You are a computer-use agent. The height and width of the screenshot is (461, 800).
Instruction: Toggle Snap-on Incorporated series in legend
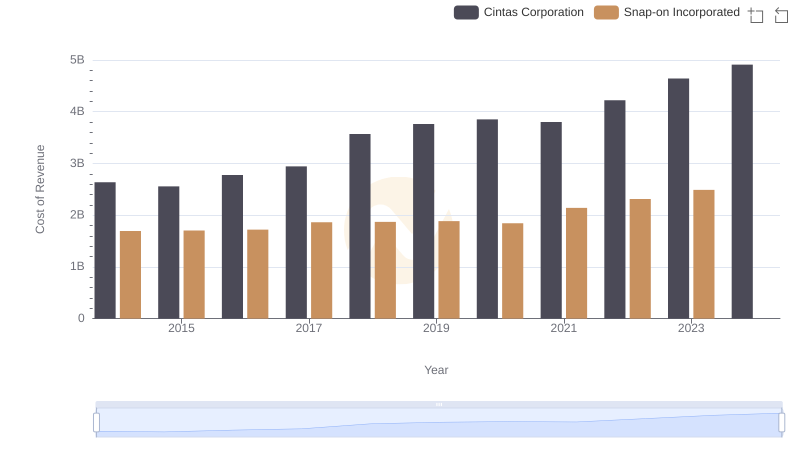[667, 12]
